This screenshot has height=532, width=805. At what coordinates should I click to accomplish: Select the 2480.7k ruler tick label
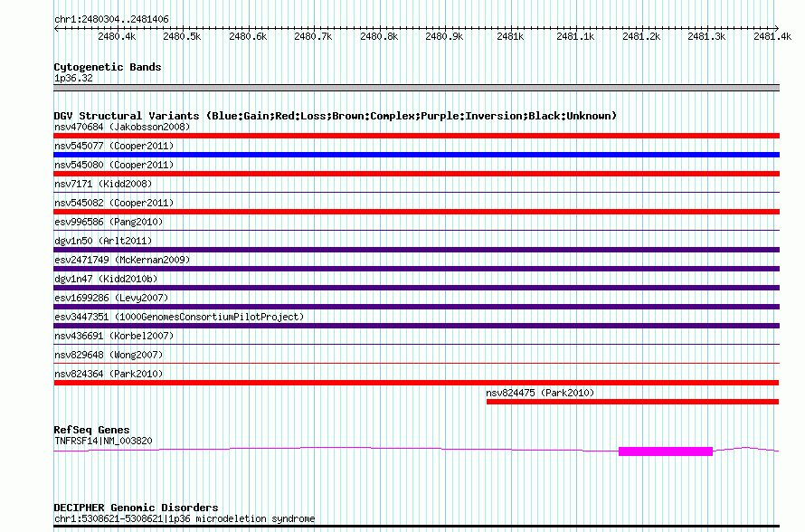click(313, 36)
